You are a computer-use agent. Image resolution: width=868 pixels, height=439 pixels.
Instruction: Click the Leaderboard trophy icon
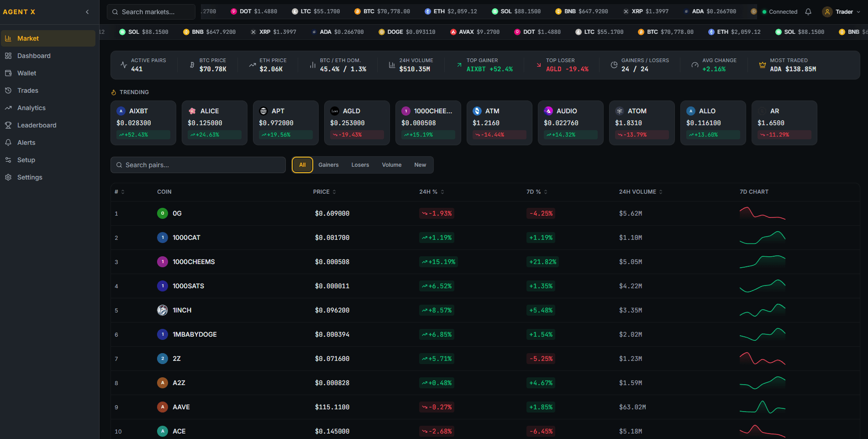click(9, 125)
